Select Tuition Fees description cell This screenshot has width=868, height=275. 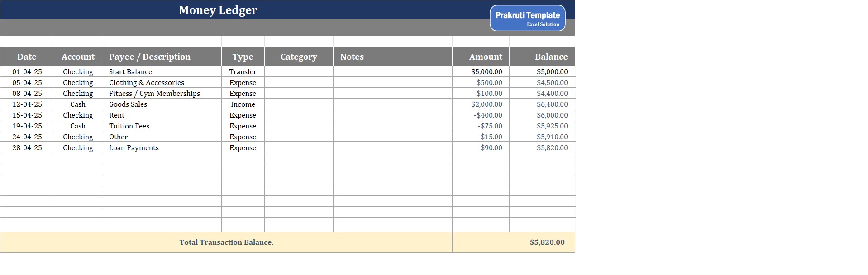click(162, 126)
